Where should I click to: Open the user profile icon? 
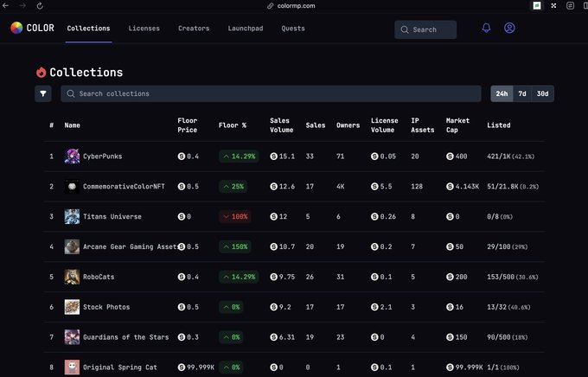[509, 29]
